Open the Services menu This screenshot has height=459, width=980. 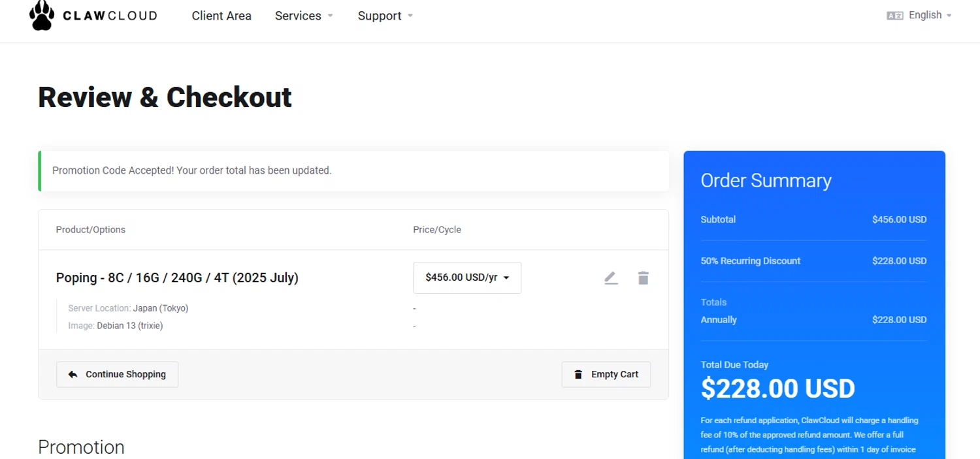click(298, 16)
